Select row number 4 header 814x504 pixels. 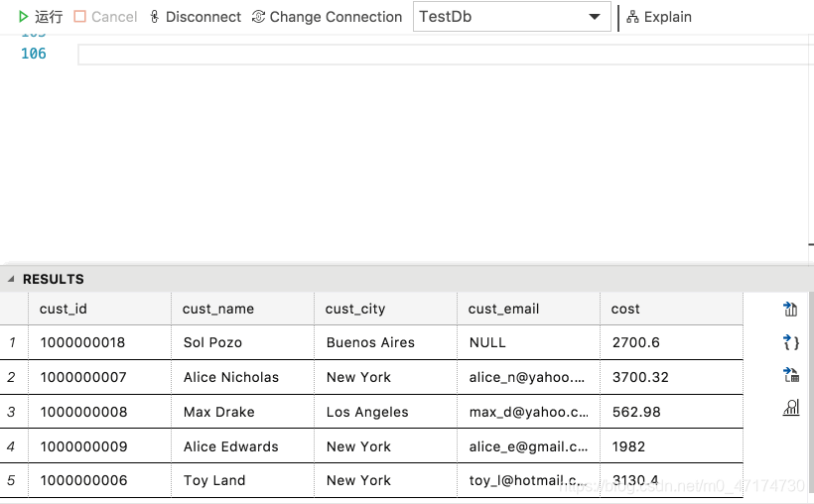coord(14,445)
